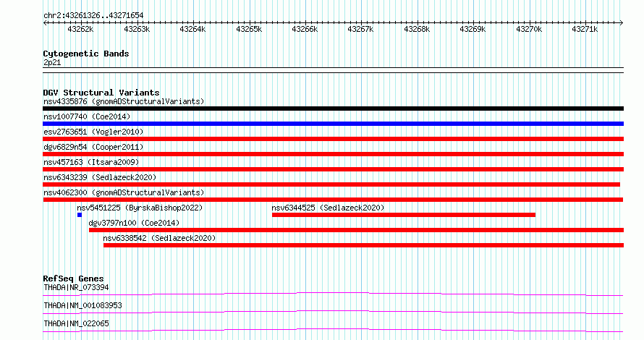Click the 43268k ruler tick label
Screen dimensions: 644x340
click(417, 30)
